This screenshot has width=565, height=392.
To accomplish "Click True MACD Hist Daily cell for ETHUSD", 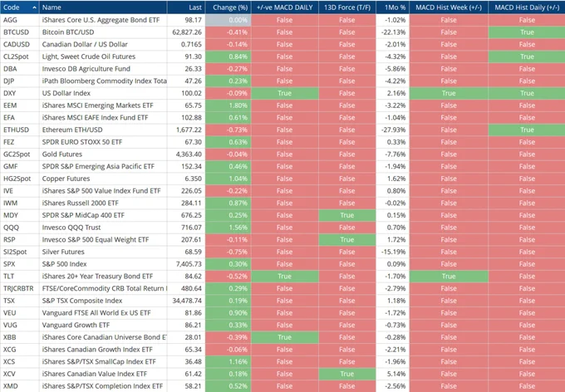I will pos(527,130).
